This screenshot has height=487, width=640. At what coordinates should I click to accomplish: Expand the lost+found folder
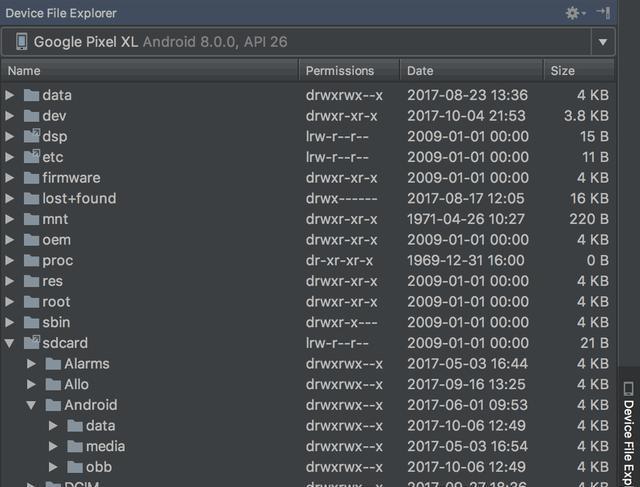pyautogui.click(x=9, y=198)
